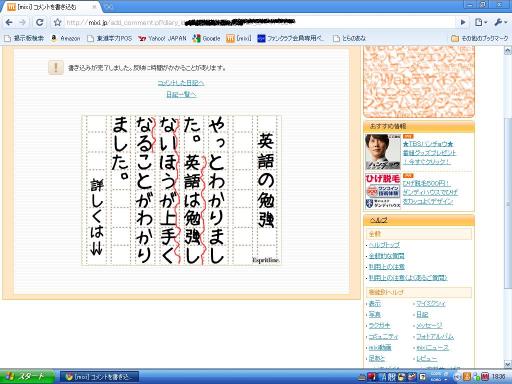Click the page scroll-up arrow

pos(508,51)
